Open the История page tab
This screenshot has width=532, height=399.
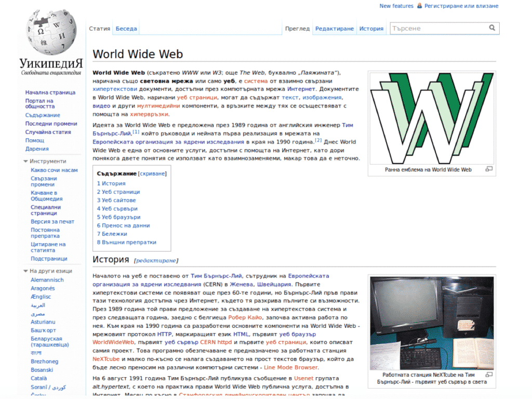(x=371, y=29)
